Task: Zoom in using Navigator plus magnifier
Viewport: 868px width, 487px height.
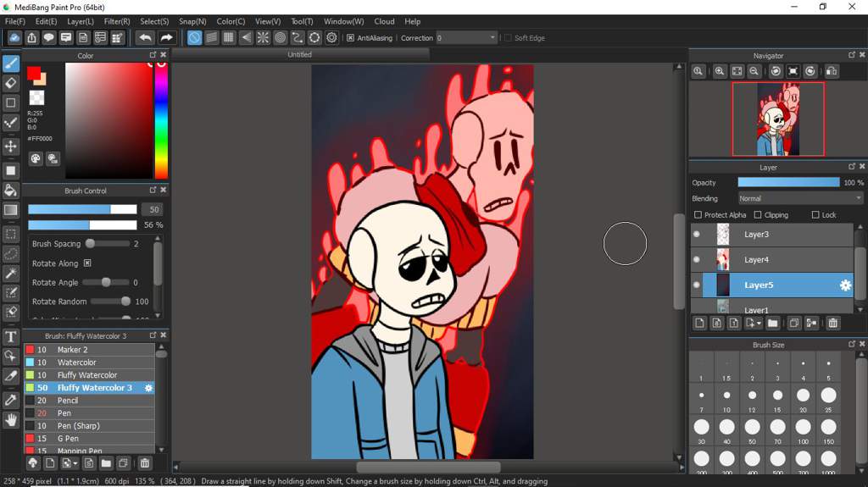Action: click(719, 71)
